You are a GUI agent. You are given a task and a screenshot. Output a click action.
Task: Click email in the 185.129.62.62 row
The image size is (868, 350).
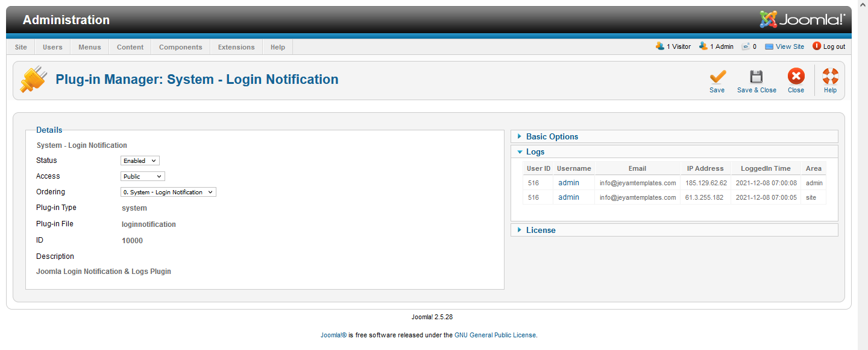click(x=638, y=183)
